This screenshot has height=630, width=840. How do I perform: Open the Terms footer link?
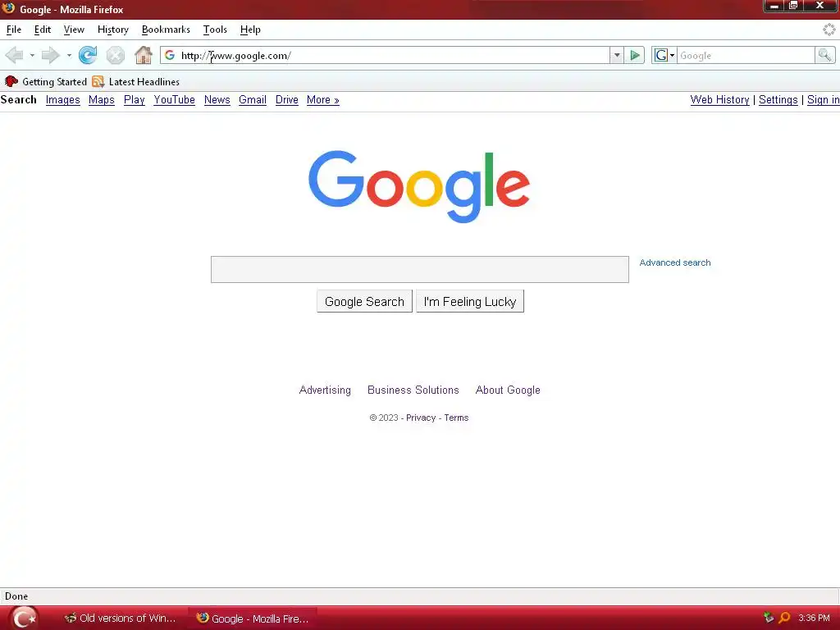pos(456,418)
